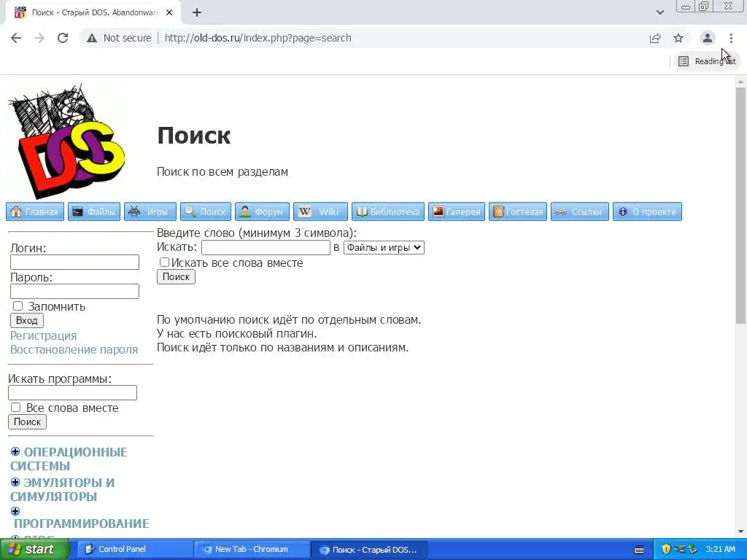747x560 pixels.
Task: Open the Гостевая navigation tab
Action: (518, 211)
